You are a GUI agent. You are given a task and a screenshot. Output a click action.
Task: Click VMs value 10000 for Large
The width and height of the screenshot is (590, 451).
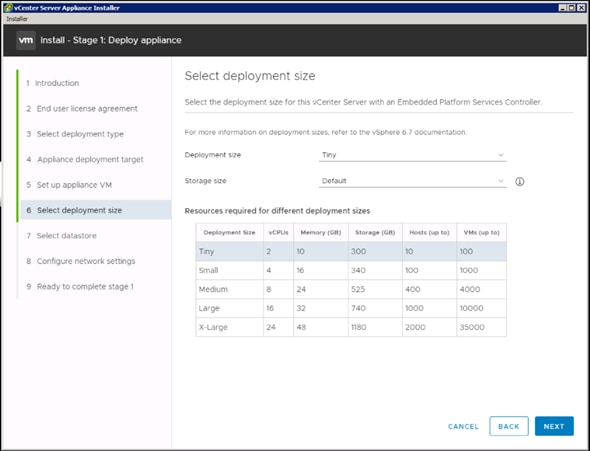[x=471, y=308]
